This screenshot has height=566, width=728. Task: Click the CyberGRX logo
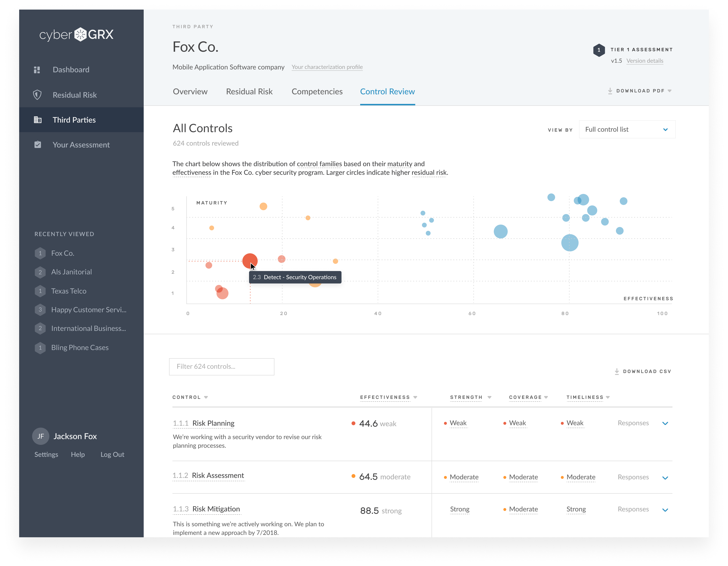tap(77, 35)
